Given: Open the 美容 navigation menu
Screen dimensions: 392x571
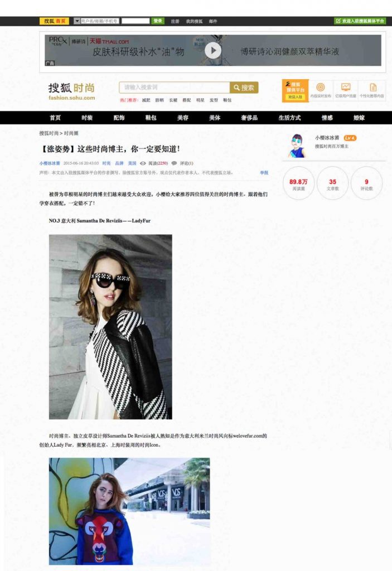Looking at the screenshot, I should point(182,118).
